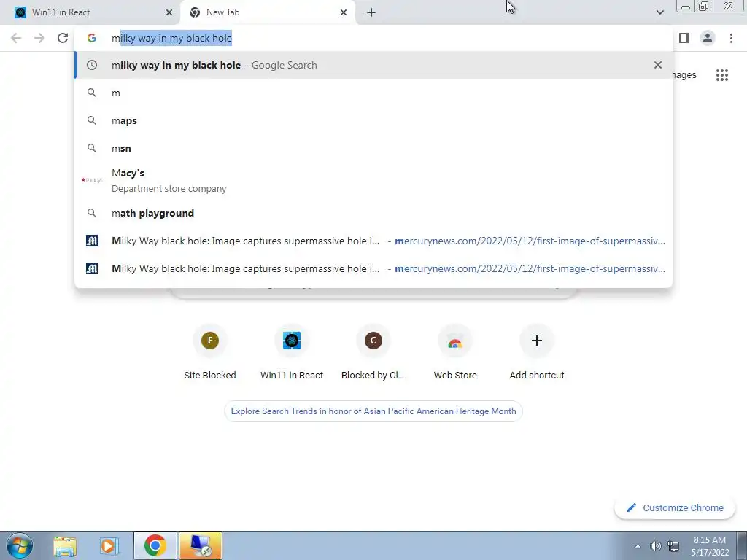Select the msn search suggestion
This screenshot has width=747, height=560.
coord(373,148)
